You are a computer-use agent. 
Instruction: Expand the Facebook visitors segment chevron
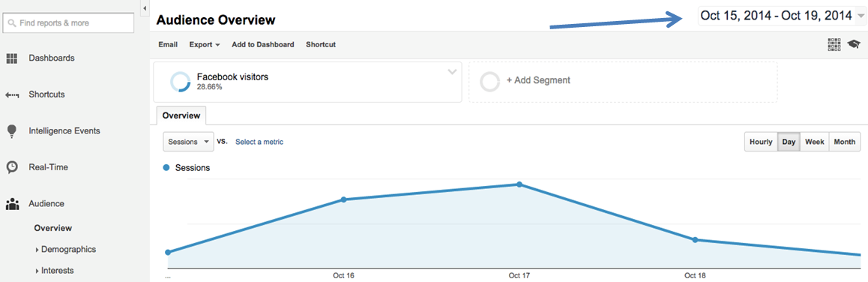click(x=452, y=72)
